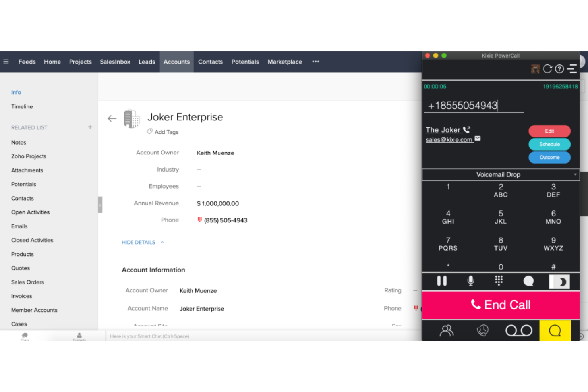Open Notes related list
This screenshot has width=588, height=392.
(x=19, y=142)
